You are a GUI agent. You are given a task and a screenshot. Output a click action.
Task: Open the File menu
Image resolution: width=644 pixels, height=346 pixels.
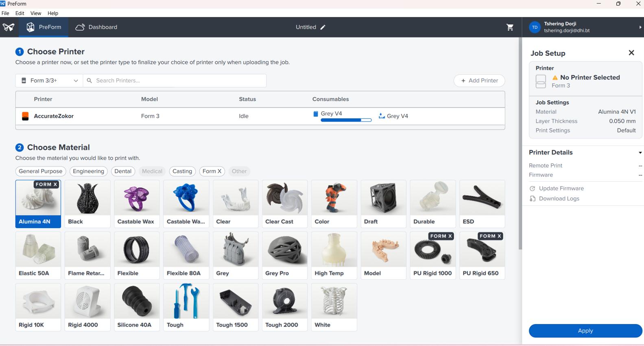click(5, 13)
